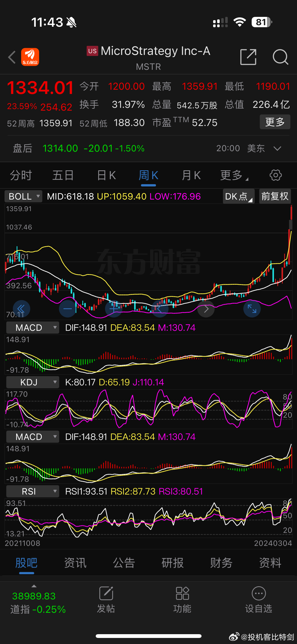Switch to 五日 chart tab
This screenshot has height=644, width=297.
tap(63, 175)
